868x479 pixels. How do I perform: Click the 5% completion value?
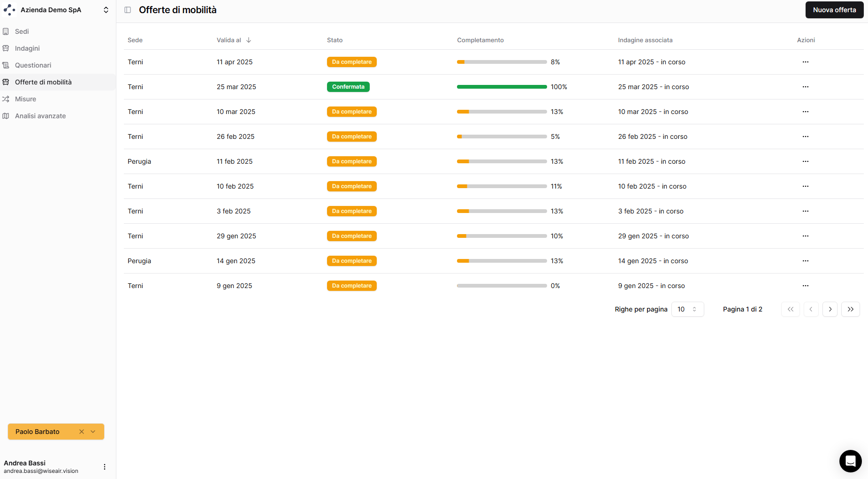(x=556, y=137)
